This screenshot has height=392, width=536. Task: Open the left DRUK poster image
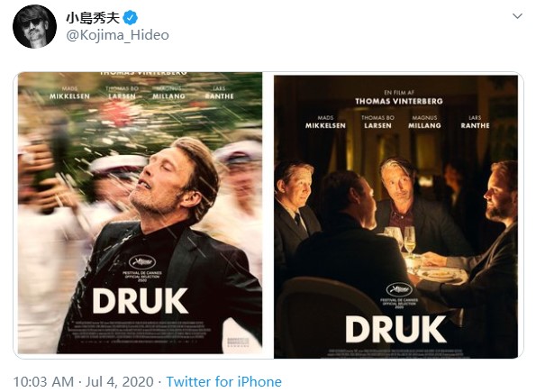coord(141,213)
